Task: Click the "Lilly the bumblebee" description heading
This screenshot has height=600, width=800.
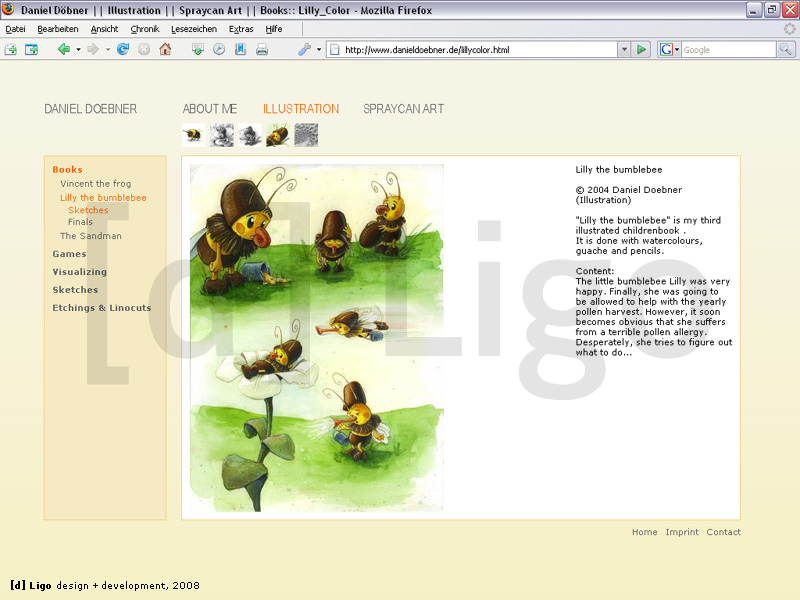Action: (619, 169)
